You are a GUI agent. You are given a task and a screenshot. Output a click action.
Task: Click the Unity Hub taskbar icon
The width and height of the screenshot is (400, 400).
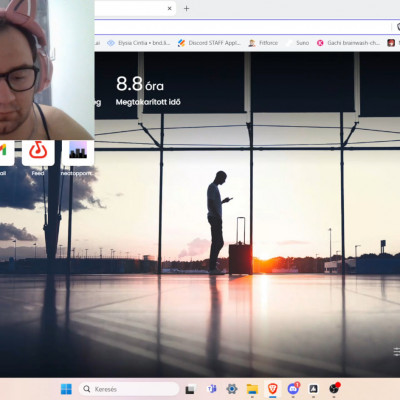[313, 389]
